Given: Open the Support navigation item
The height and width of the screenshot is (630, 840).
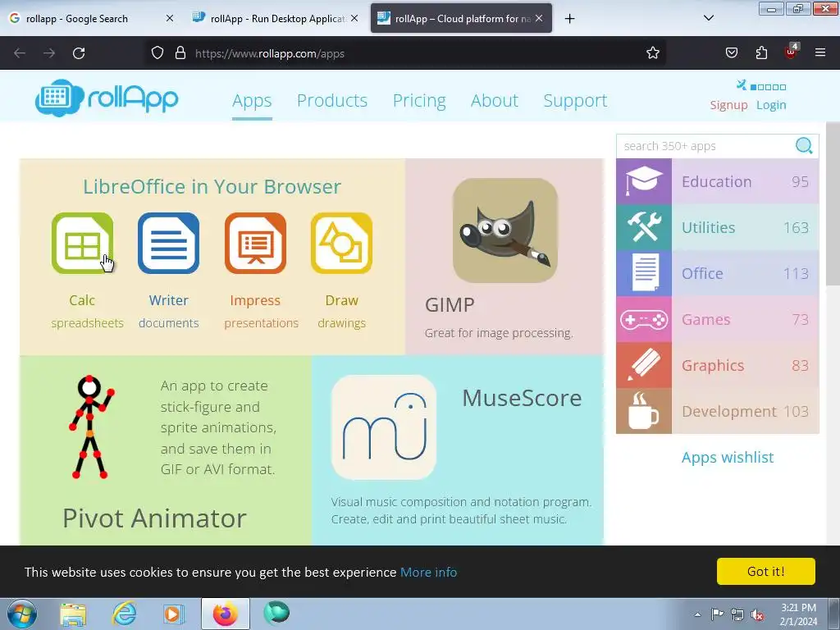Looking at the screenshot, I should click(x=575, y=101).
